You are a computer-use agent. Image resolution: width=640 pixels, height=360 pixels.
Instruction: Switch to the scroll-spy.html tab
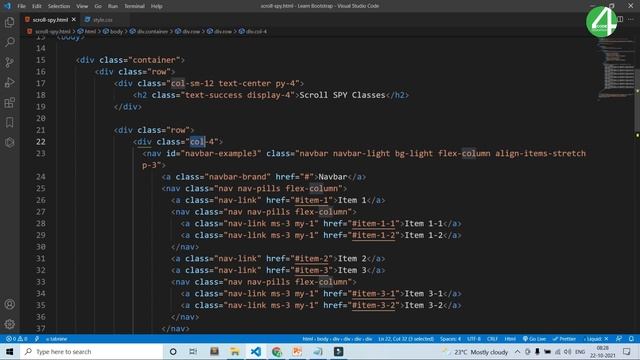point(50,20)
